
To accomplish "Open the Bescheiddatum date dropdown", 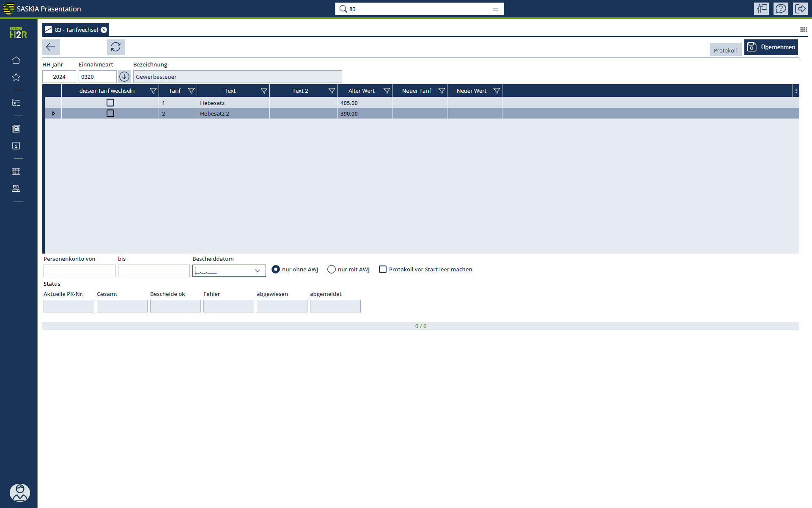I will [257, 271].
